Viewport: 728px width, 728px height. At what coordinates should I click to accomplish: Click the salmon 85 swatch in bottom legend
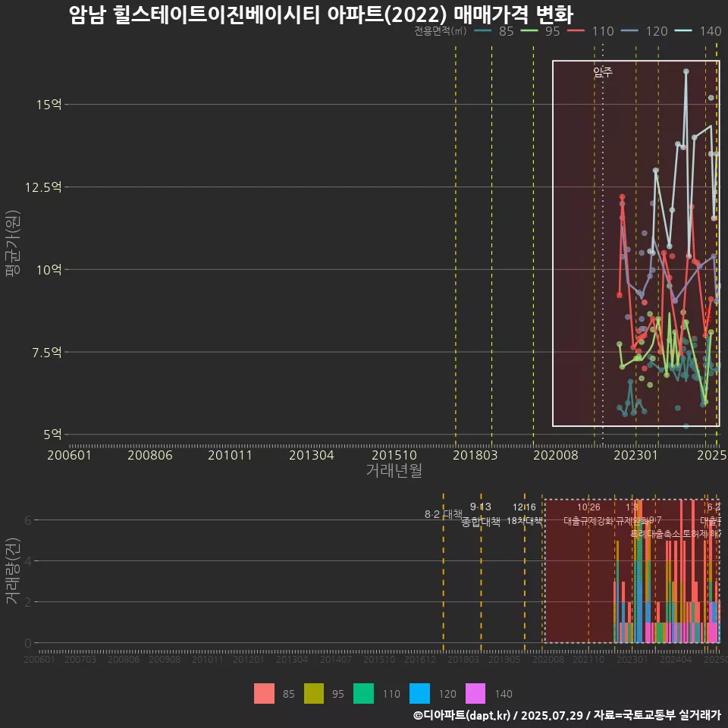264,693
